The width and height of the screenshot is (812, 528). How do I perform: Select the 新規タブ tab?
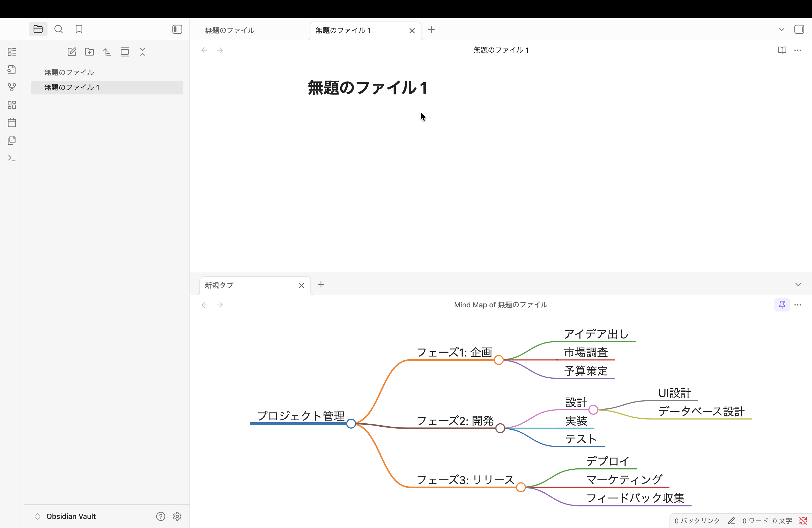tap(219, 285)
